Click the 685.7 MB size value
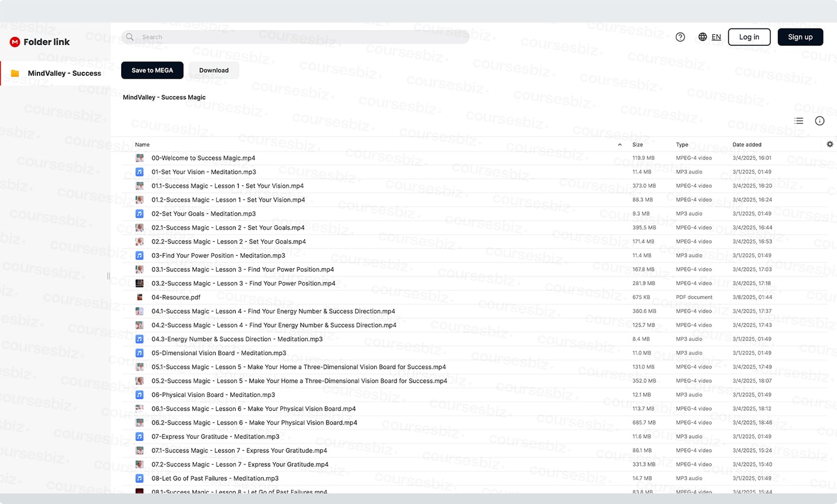This screenshot has width=837, height=504. (644, 423)
